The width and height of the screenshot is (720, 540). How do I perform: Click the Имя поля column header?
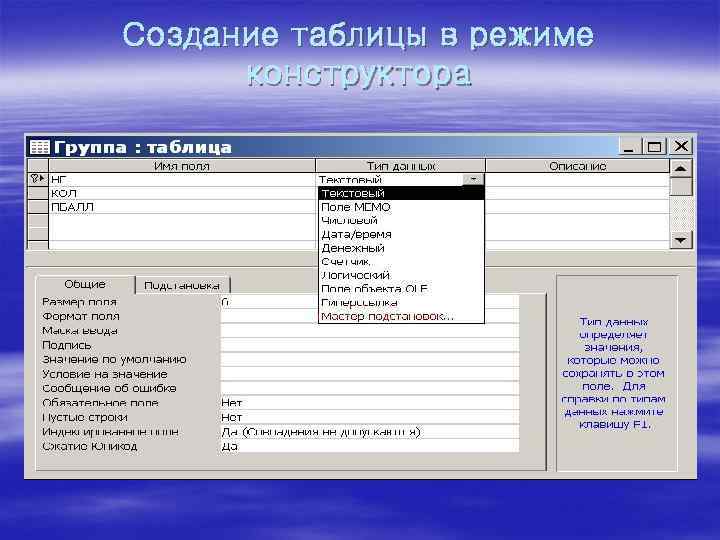point(182,166)
